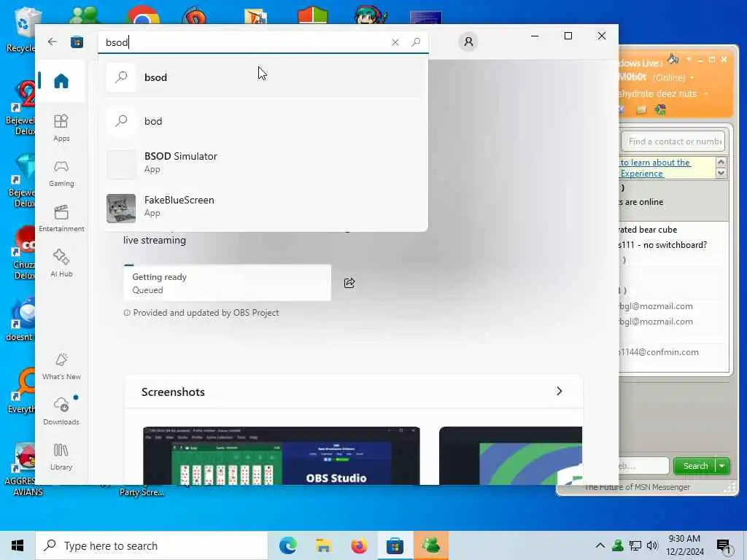Open the Windows Start menu

[x=18, y=545]
